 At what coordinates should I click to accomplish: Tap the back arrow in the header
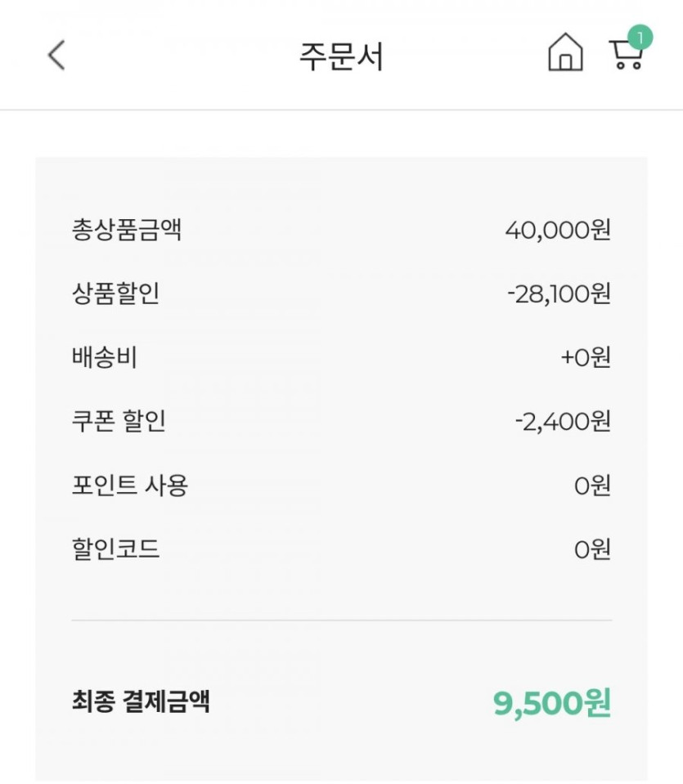click(56, 56)
